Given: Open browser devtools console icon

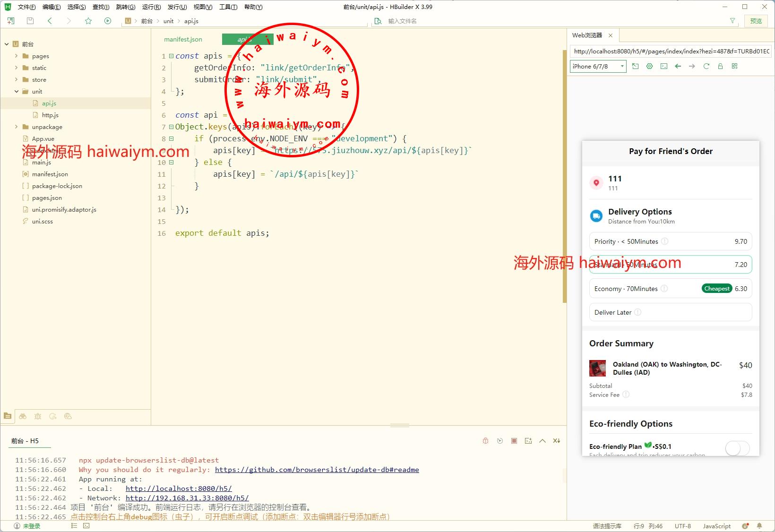Looking at the screenshot, I should coord(664,67).
